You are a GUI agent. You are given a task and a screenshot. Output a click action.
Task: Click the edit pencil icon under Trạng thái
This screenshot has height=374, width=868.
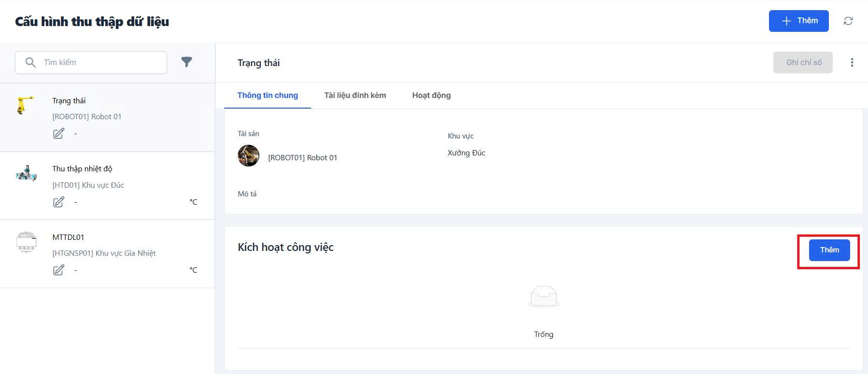click(x=58, y=134)
